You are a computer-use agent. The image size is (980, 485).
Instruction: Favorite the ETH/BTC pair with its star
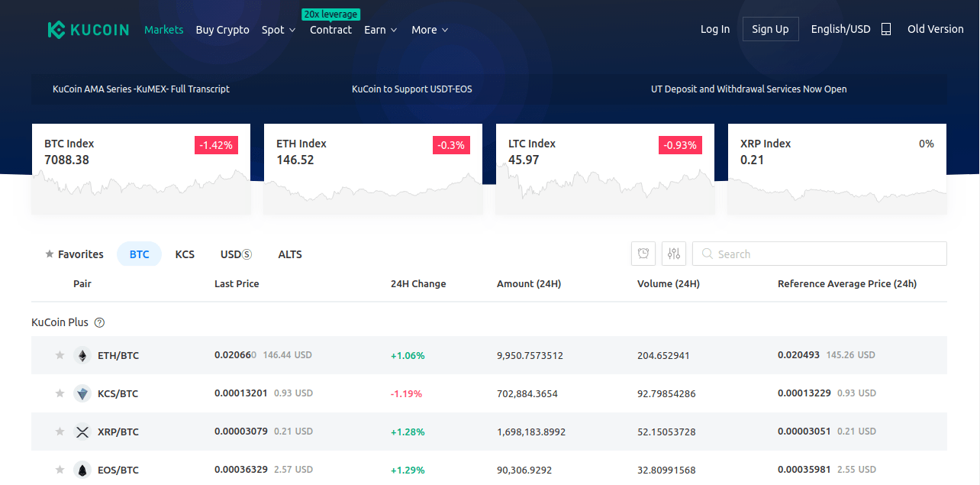coord(60,355)
